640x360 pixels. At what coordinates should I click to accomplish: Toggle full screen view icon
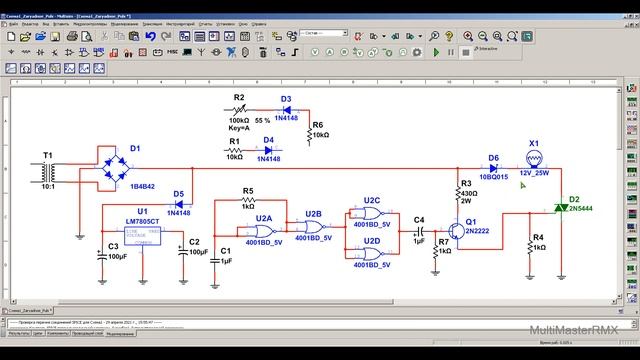pyautogui.click(x=527, y=37)
